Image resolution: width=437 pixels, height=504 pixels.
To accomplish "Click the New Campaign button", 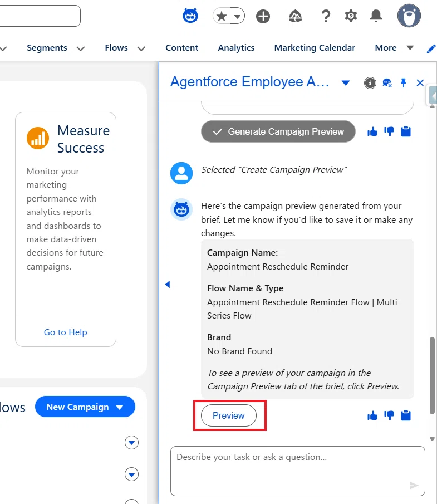I will [x=77, y=407].
